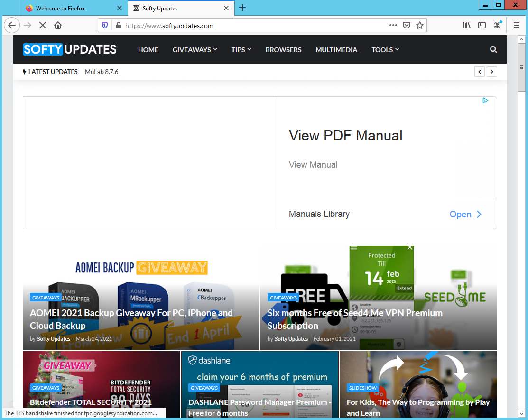Click Softy Updates author under Seed4.Me article

(291, 339)
